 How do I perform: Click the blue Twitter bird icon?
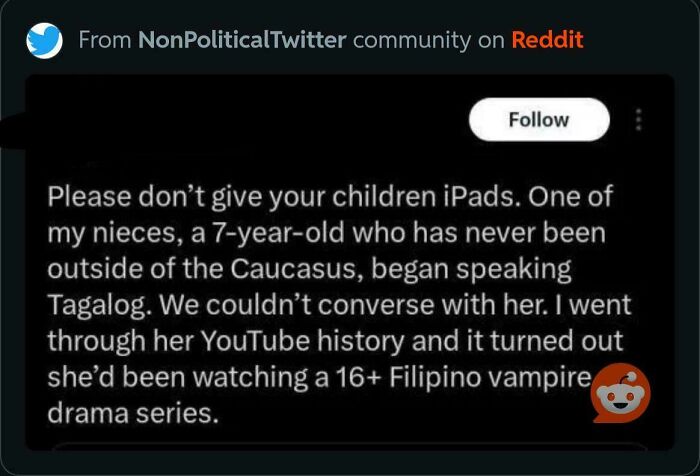[x=44, y=41]
